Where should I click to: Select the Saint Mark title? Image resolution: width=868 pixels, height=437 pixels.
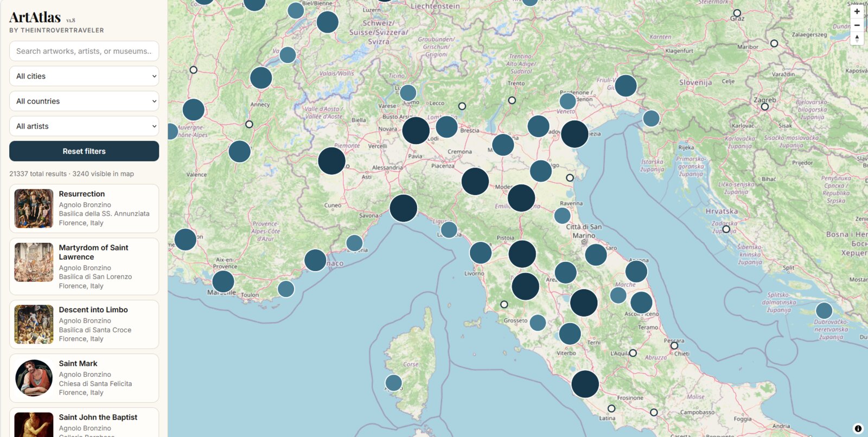coord(78,363)
